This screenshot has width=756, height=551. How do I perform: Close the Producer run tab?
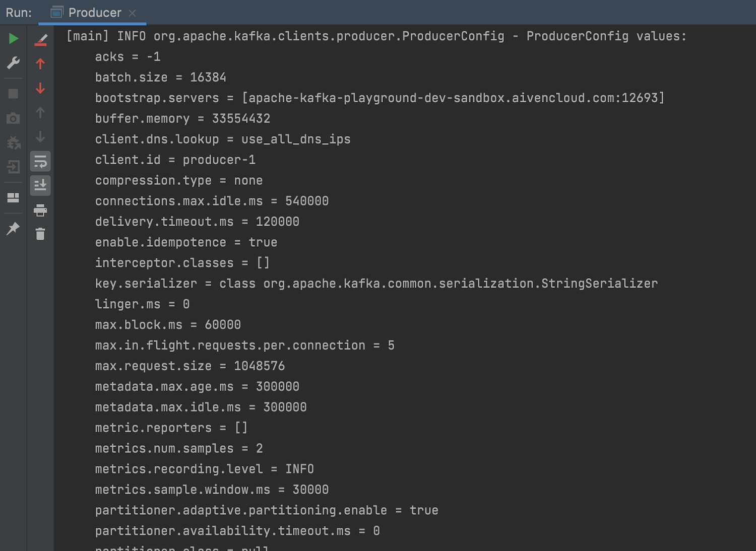(132, 13)
